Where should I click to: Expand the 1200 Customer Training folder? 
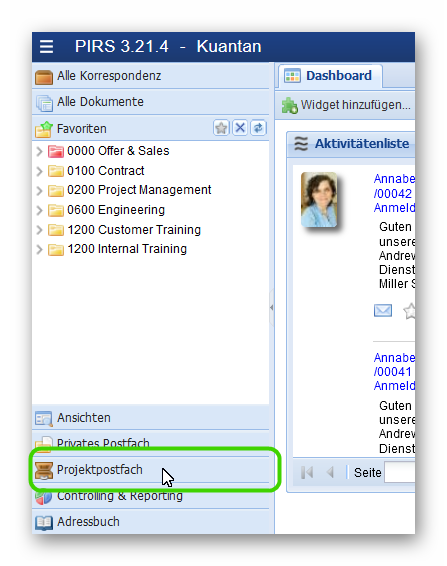pyautogui.click(x=39, y=230)
